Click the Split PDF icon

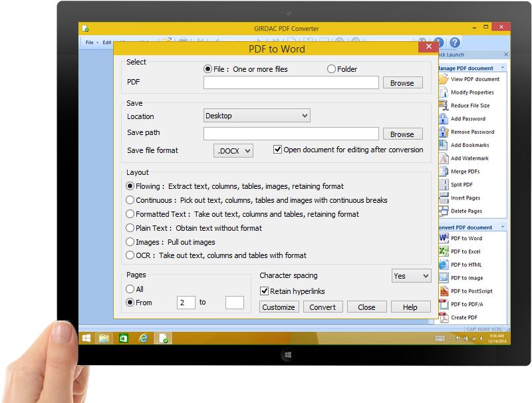444,184
